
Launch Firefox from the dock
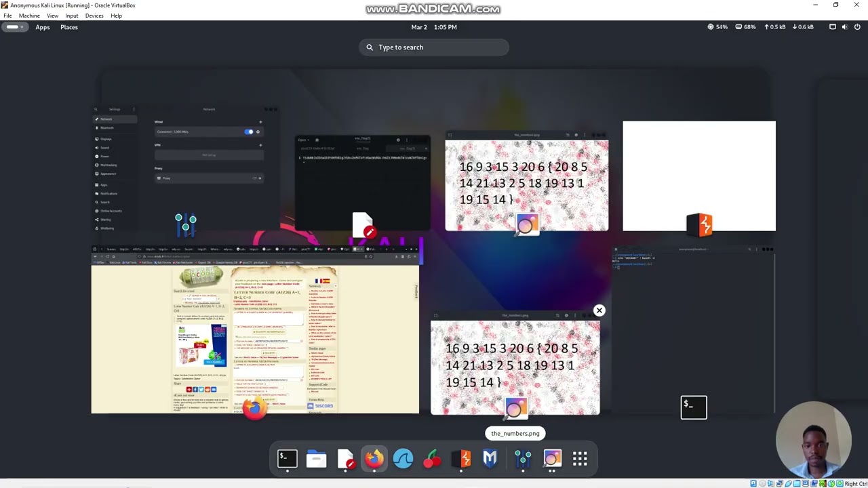pos(374,459)
